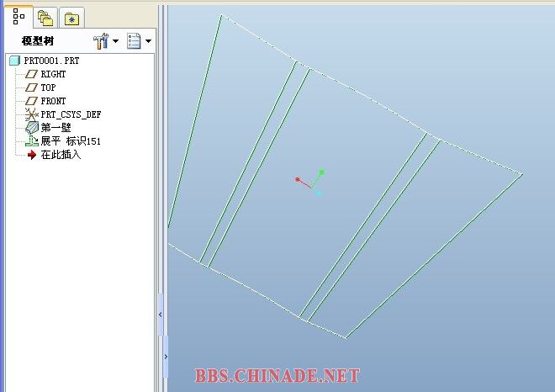Click the red arrow 在此插入 marker
This screenshot has height=392, width=555.
pyautogui.click(x=32, y=155)
